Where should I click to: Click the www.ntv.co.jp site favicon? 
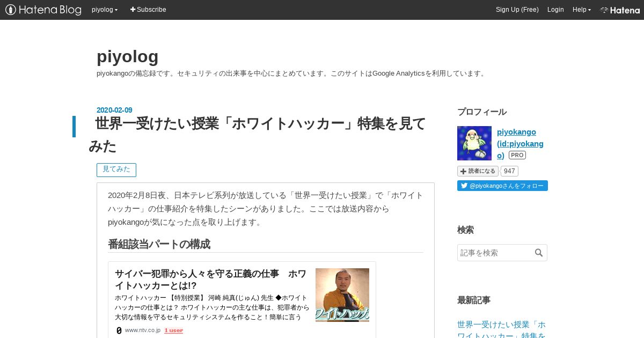(x=119, y=330)
